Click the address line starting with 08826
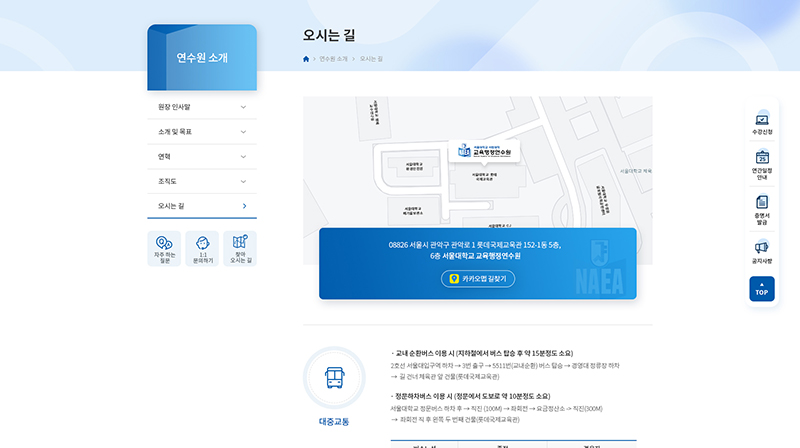This screenshot has width=800, height=448. click(474, 245)
